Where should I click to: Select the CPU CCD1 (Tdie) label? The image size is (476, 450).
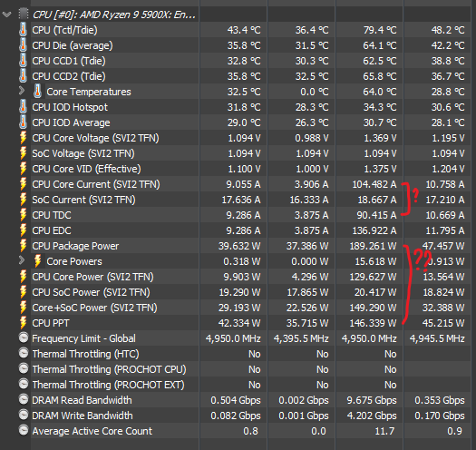[69, 61]
